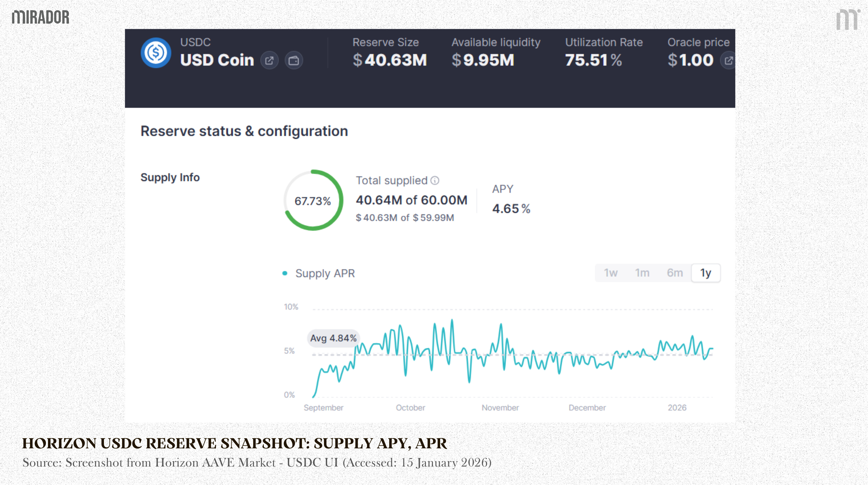
Task: Select the 6m chart range
Action: 675,273
